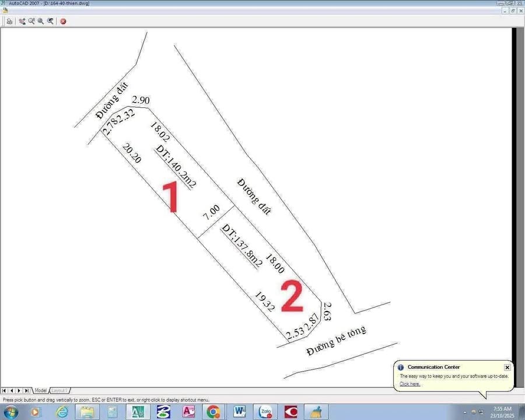The width and height of the screenshot is (525, 420).
Task: Dismiss the Communication Center balloon
Action: pos(507,367)
